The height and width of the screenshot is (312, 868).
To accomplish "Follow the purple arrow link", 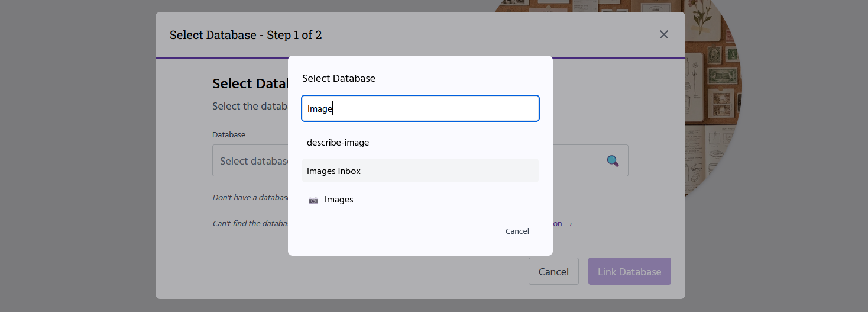I will [563, 224].
